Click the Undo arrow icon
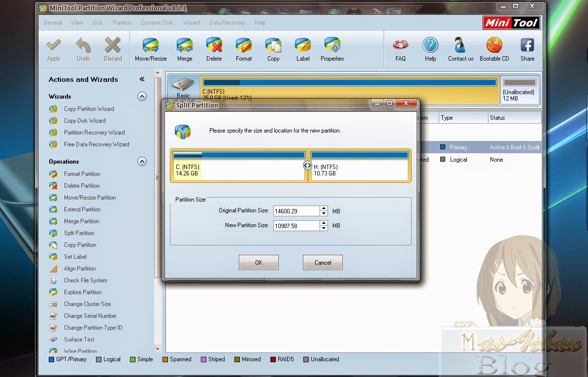588x377 pixels. coord(83,45)
